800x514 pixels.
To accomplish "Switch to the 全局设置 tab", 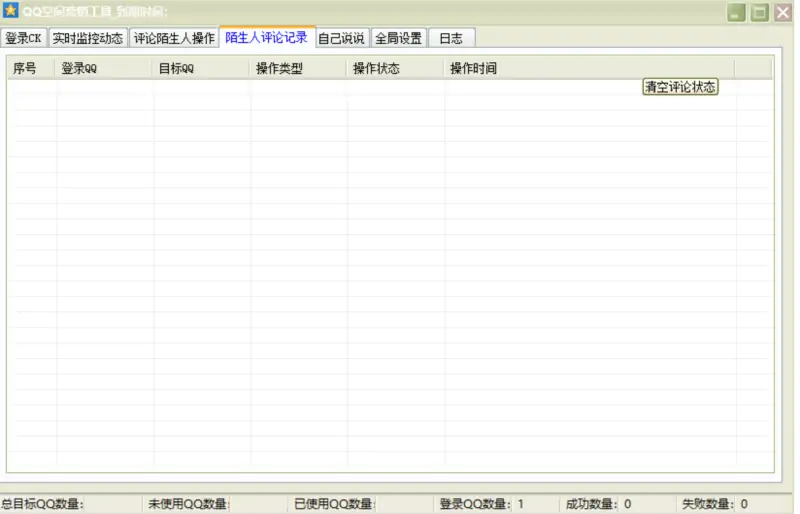I will [x=398, y=39].
